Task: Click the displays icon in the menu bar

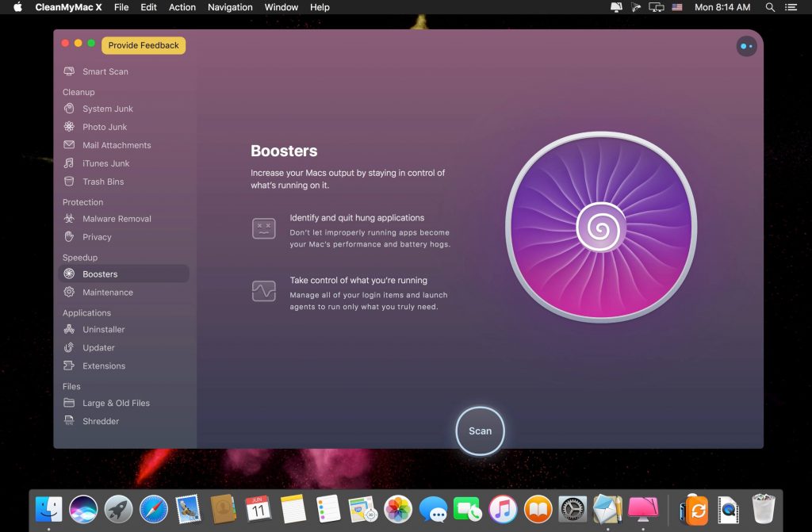Action: 656,7
